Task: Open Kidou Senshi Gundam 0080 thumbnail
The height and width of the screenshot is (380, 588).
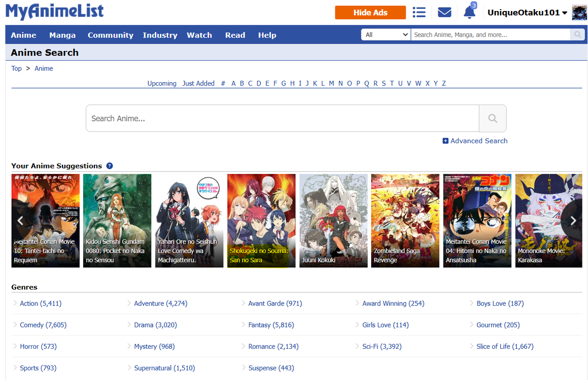Action: click(117, 221)
